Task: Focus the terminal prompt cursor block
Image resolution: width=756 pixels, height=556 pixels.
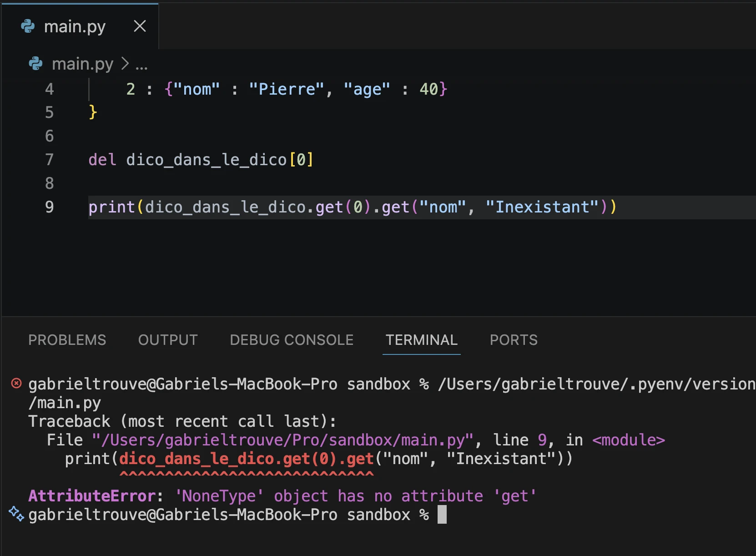Action: [x=442, y=515]
